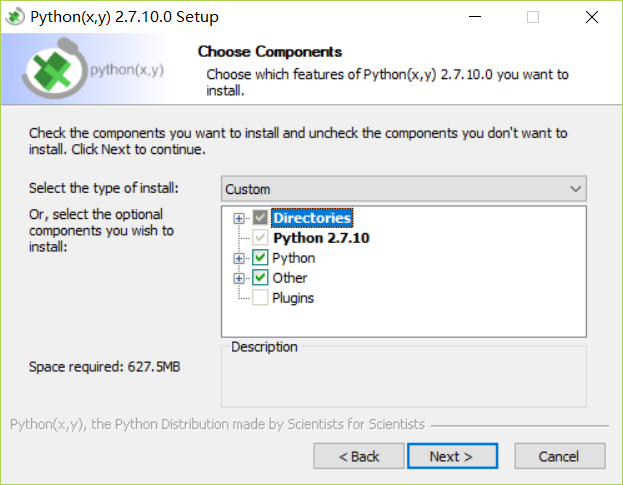
Task: Uncheck the Other component checkbox
Action: click(260, 277)
